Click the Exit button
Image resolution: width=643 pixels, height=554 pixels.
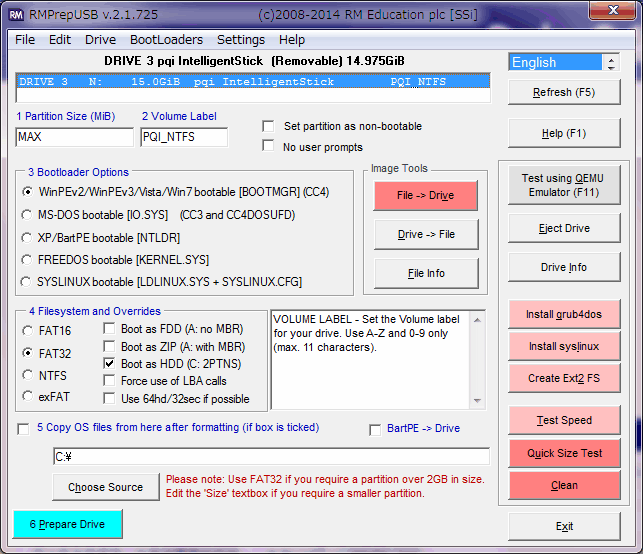[x=564, y=526]
